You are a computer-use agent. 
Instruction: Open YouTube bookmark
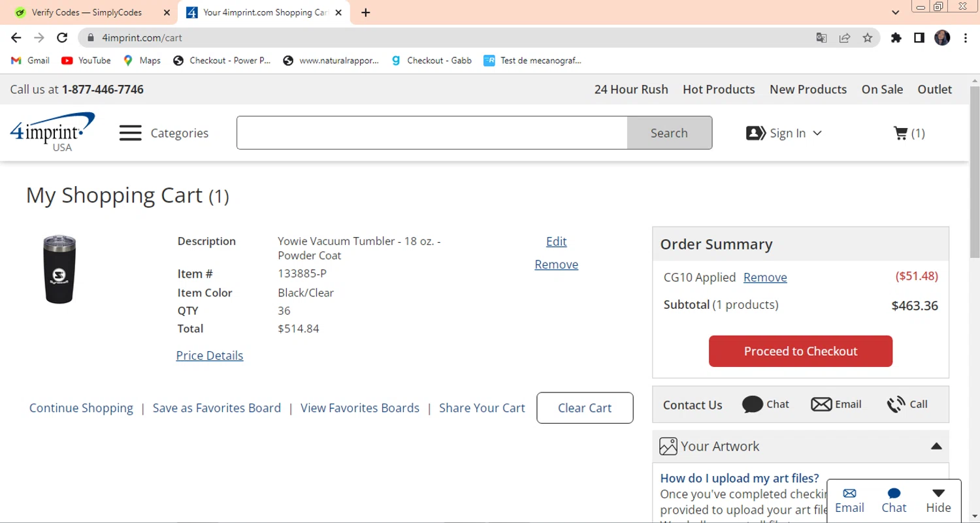86,60
